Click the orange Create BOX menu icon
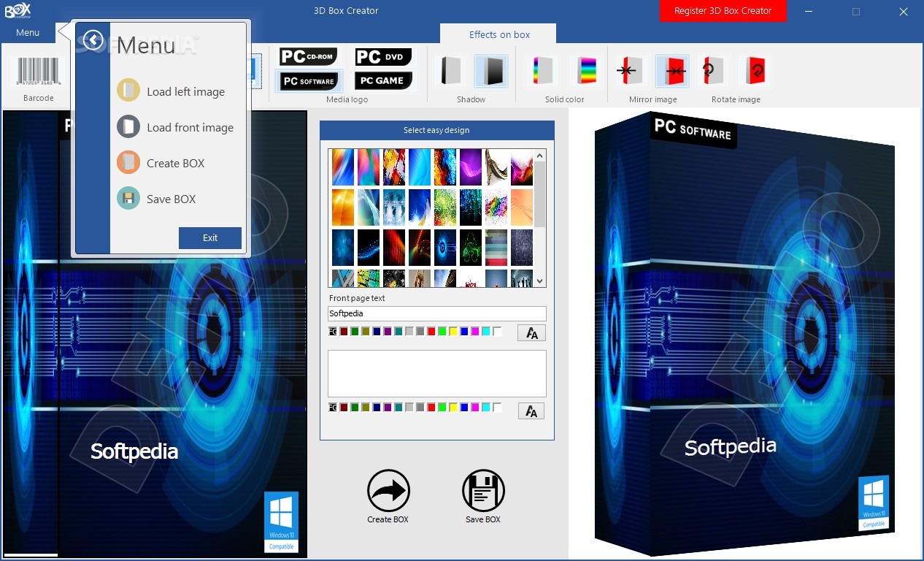Image resolution: width=924 pixels, height=561 pixels. (128, 162)
